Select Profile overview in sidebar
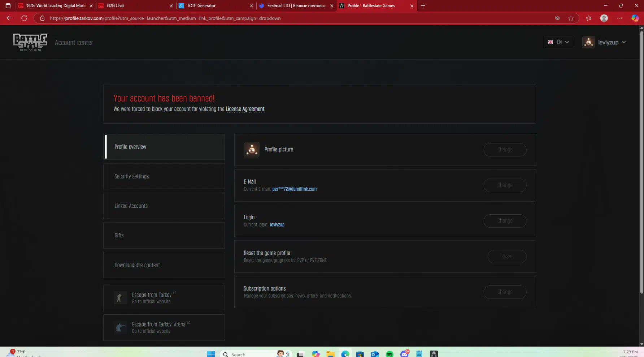Viewport: 644px width, 357px height. coord(164,147)
